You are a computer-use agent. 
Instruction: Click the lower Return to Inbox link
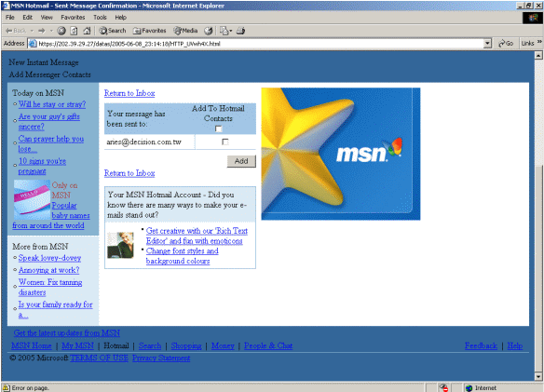coord(129,173)
